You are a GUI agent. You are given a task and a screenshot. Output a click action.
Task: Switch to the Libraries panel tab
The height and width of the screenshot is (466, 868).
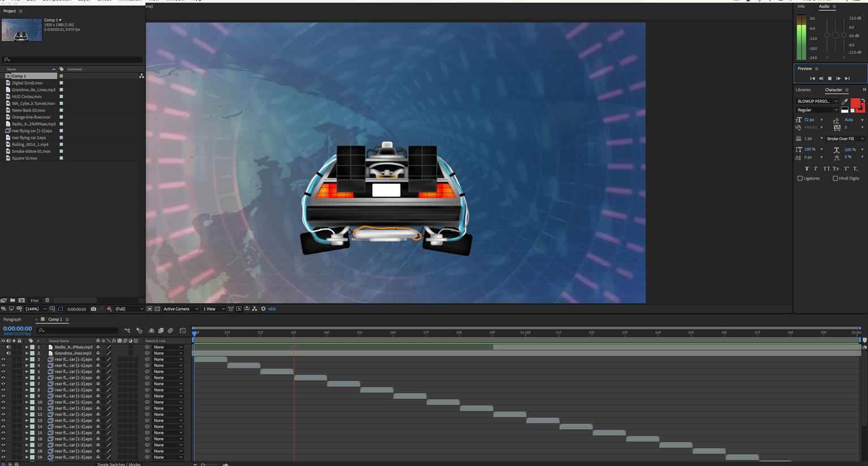click(803, 90)
